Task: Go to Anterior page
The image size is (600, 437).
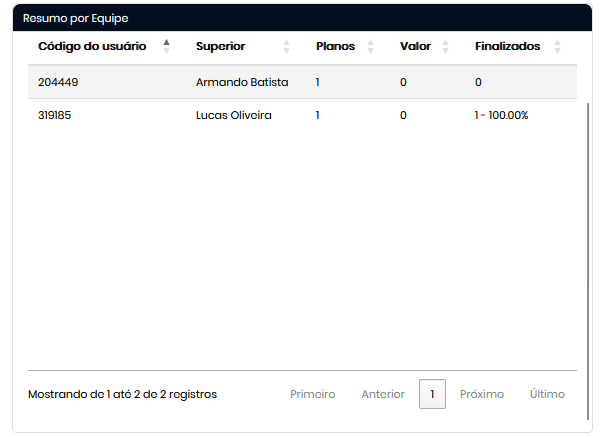Action: [383, 394]
